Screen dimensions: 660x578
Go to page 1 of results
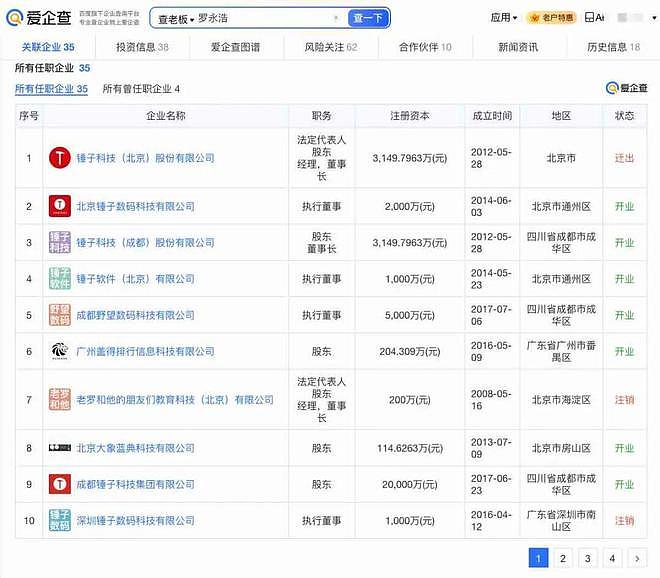pos(538,558)
